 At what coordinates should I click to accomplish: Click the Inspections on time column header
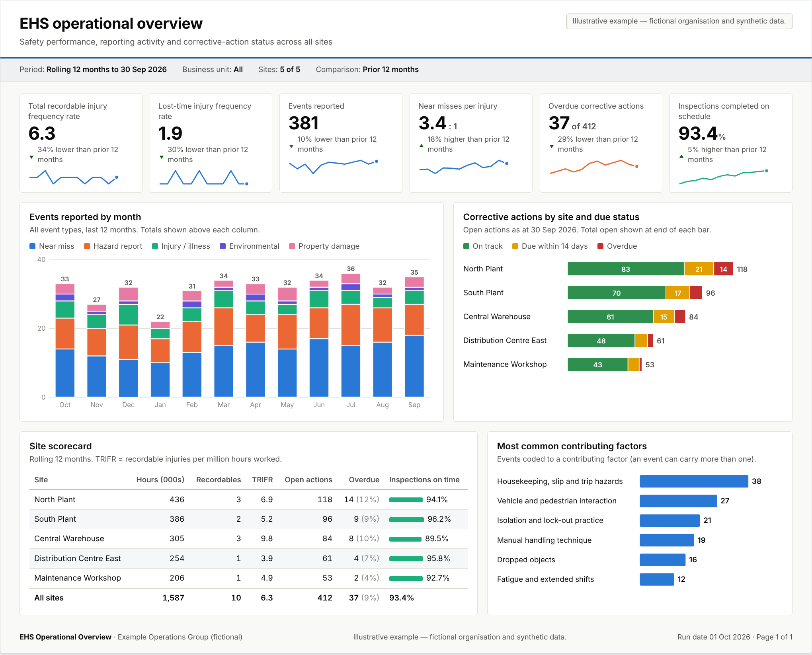click(x=424, y=480)
